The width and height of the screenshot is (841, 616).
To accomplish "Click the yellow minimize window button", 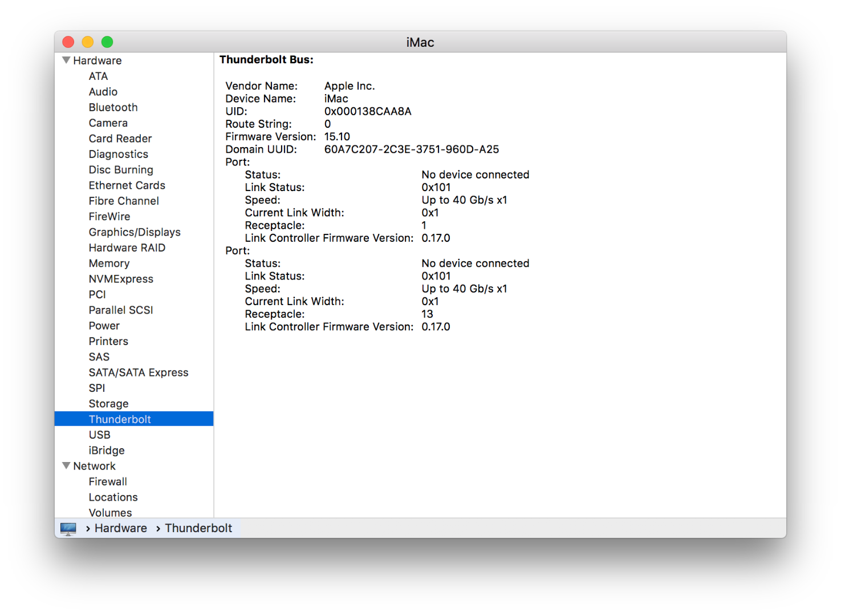I will pyautogui.click(x=88, y=42).
